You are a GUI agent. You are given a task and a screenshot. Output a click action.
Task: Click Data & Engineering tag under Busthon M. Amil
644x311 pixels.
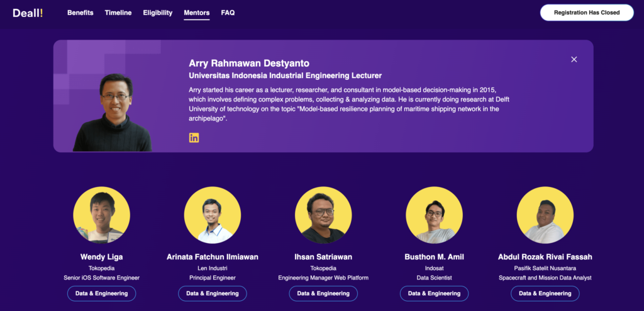[434, 293]
